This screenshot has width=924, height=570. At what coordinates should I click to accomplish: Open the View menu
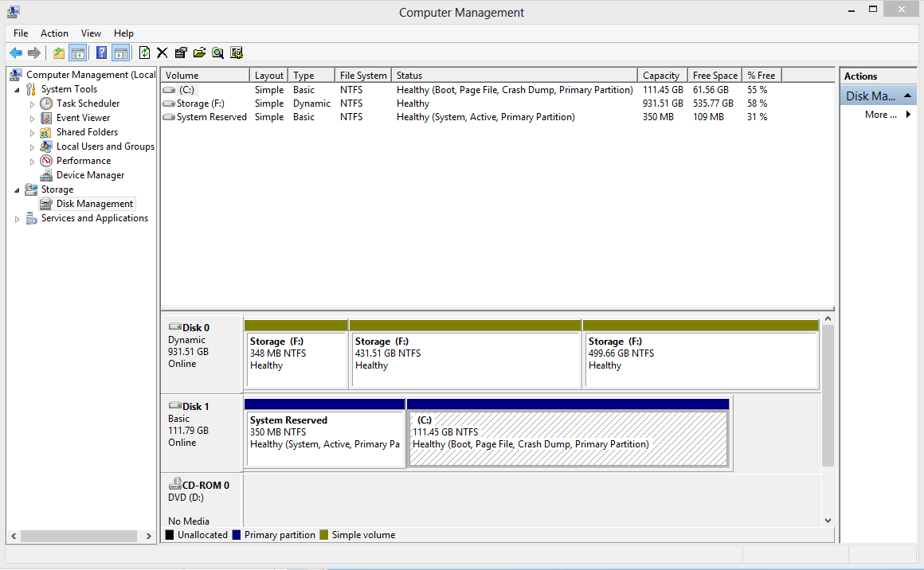[x=91, y=33]
